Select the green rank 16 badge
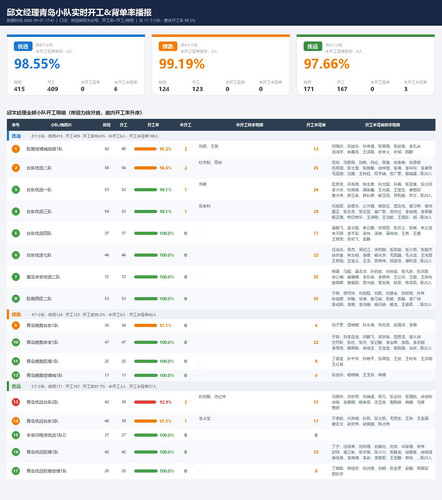The height and width of the screenshot is (500, 442). 16,452
